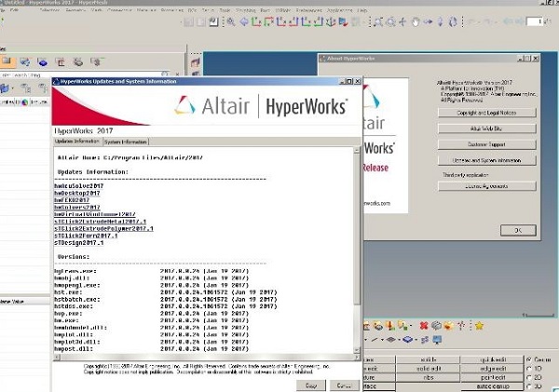
Task: Click the blue shaded element icon in lower toolbar
Action: [x=408, y=340]
